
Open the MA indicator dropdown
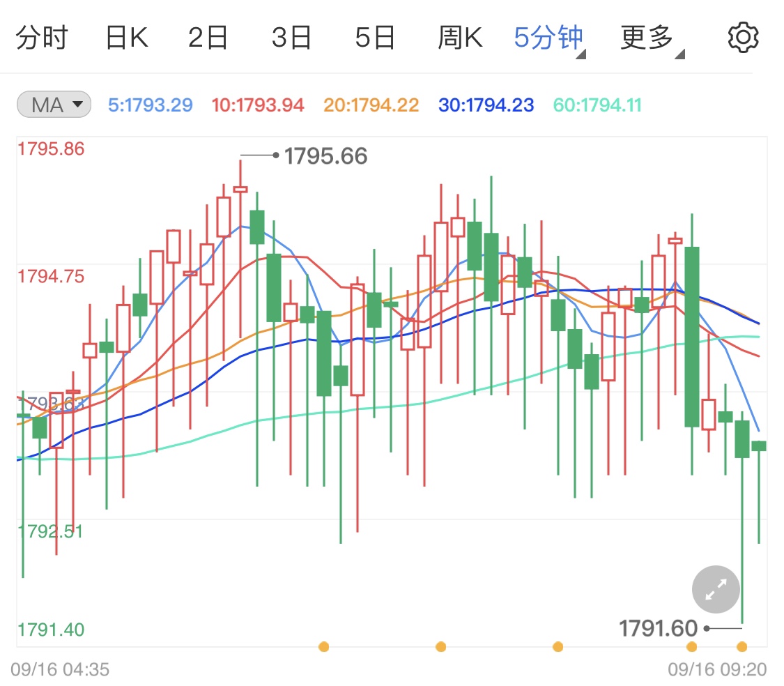[54, 105]
